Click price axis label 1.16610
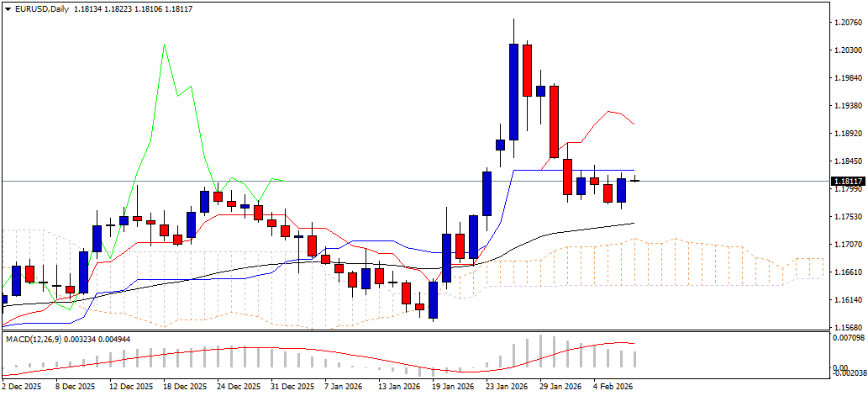 (848, 272)
